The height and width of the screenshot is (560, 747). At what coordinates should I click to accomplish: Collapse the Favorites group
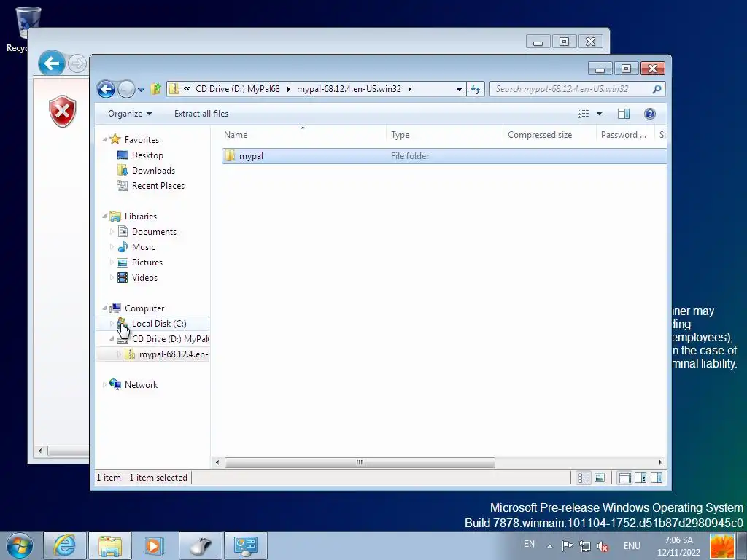pos(104,139)
